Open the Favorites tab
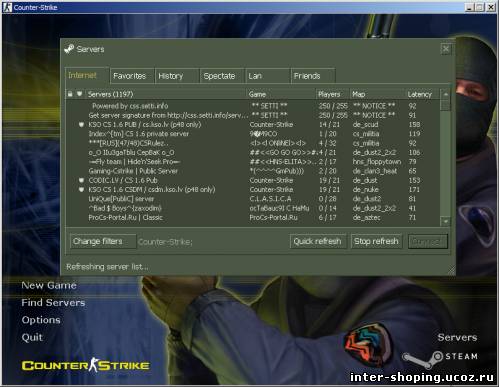 (x=132, y=76)
